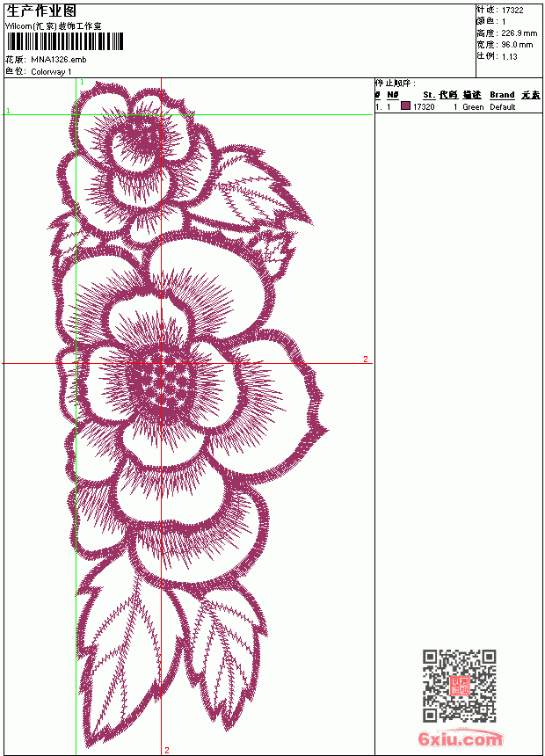Click red guide marker 2 at right edge
This screenshot has width=545, height=756.
[x=366, y=359]
